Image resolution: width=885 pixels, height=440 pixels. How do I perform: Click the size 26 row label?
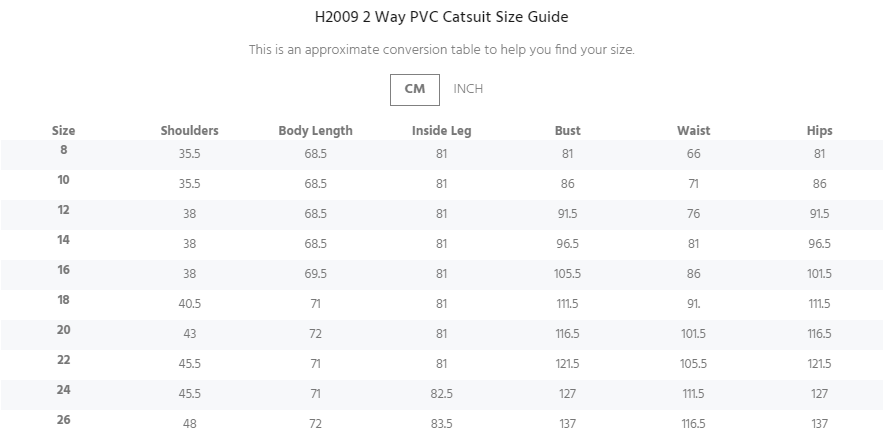pos(64,420)
